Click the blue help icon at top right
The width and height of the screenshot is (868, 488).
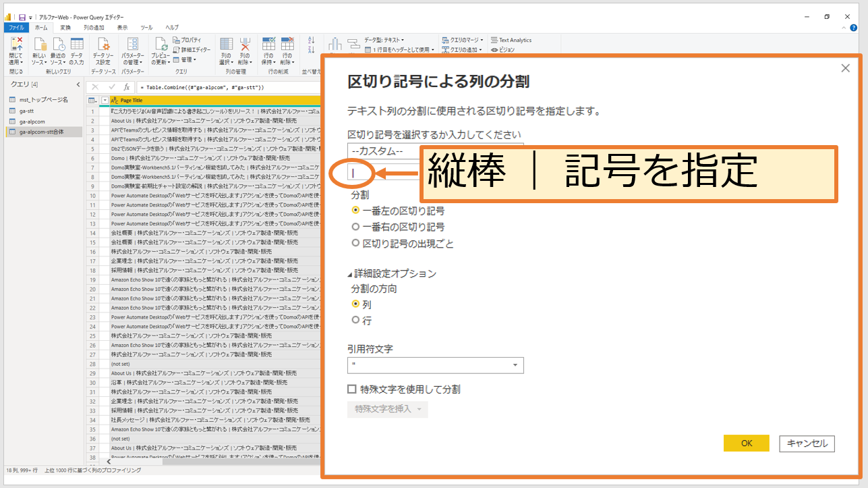pos(854,28)
